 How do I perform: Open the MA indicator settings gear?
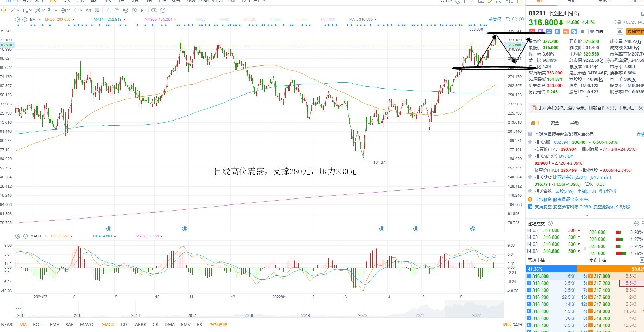[18, 19]
